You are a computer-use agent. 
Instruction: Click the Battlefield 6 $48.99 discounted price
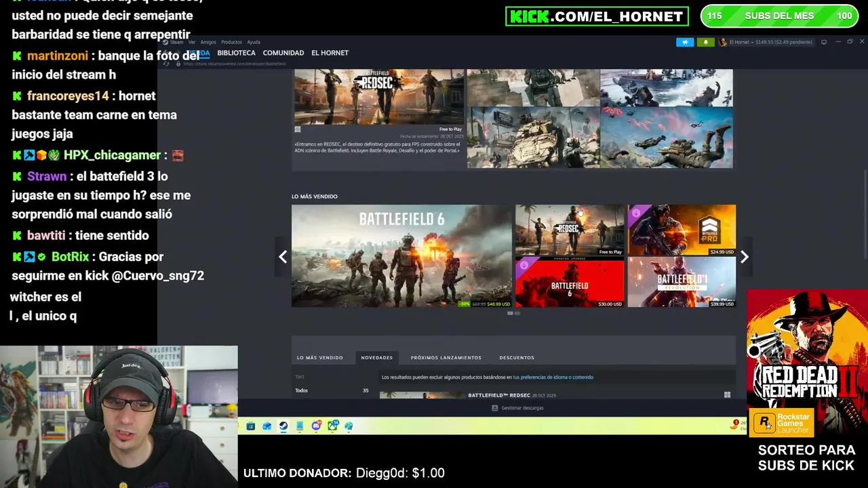pos(498,304)
